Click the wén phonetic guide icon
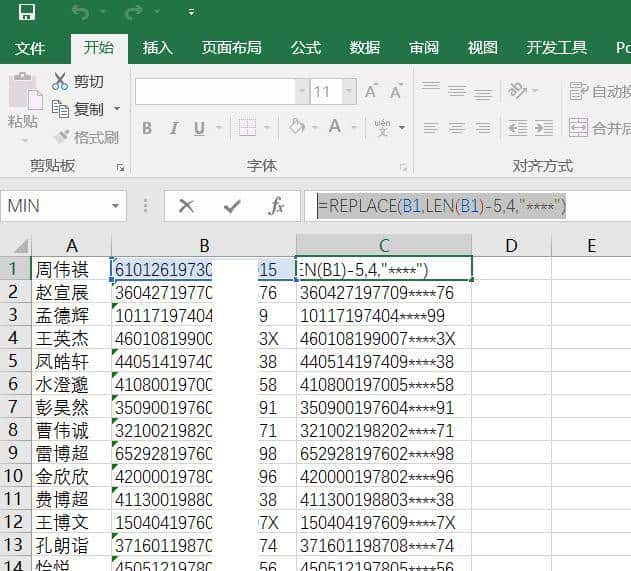 tap(382, 128)
